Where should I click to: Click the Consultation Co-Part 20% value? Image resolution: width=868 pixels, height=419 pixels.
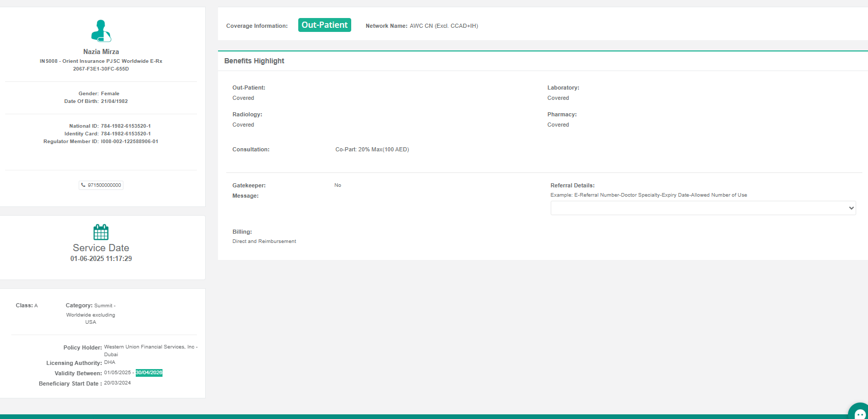pos(372,150)
